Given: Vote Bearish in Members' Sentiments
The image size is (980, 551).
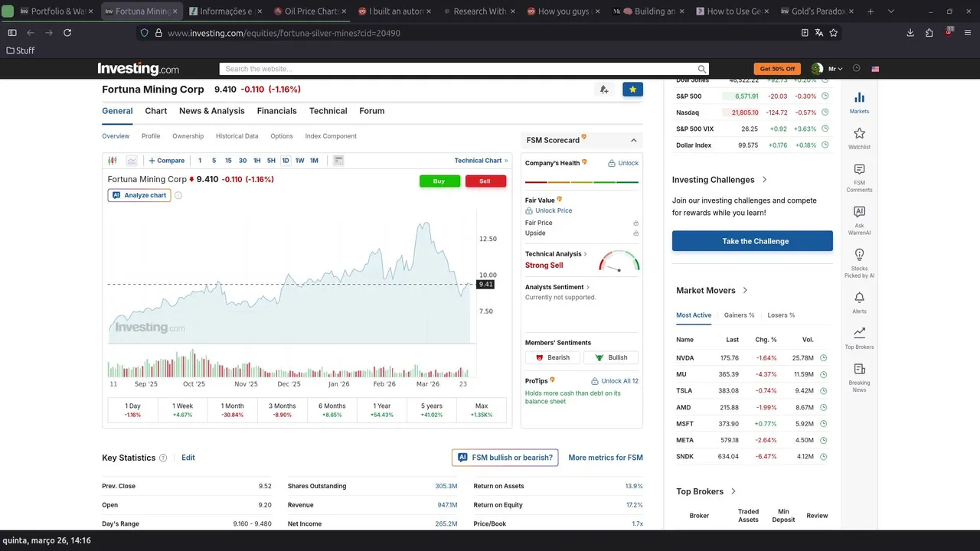Looking at the screenshot, I should point(552,357).
